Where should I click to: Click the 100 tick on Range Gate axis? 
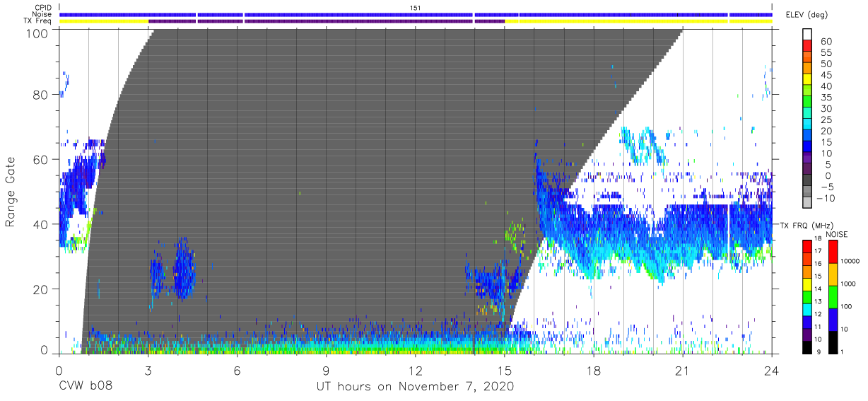point(37,33)
